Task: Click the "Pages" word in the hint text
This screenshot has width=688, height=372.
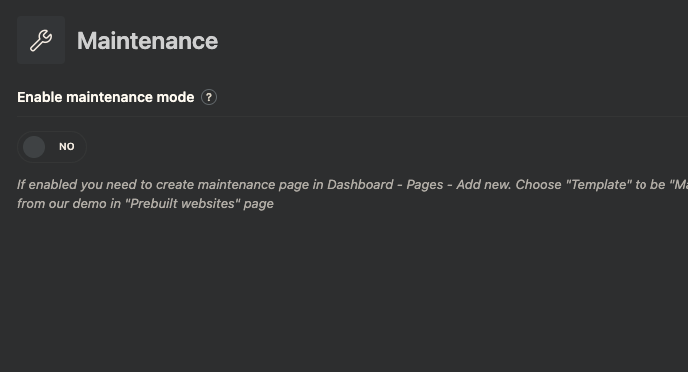Action: [425, 185]
